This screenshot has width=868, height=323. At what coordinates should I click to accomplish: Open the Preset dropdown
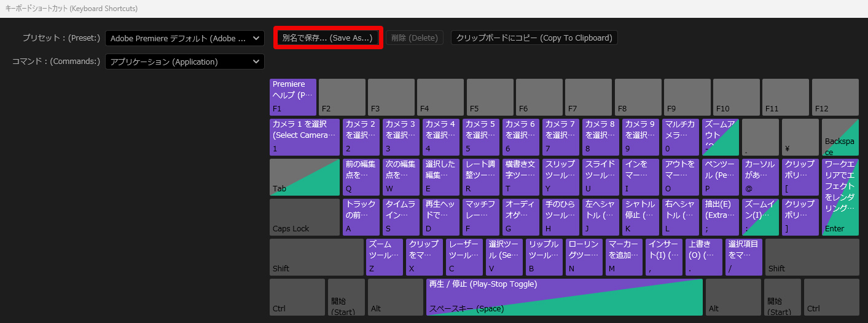click(x=185, y=38)
